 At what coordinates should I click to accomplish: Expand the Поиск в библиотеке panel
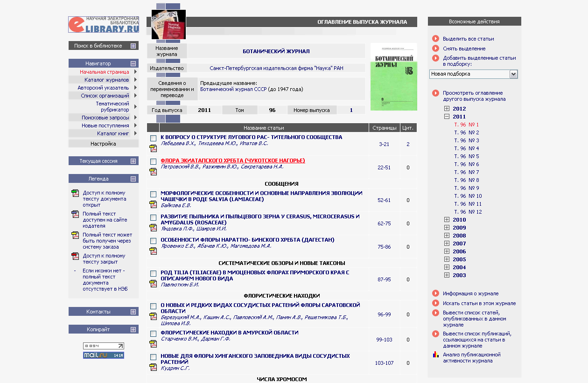pos(133,46)
